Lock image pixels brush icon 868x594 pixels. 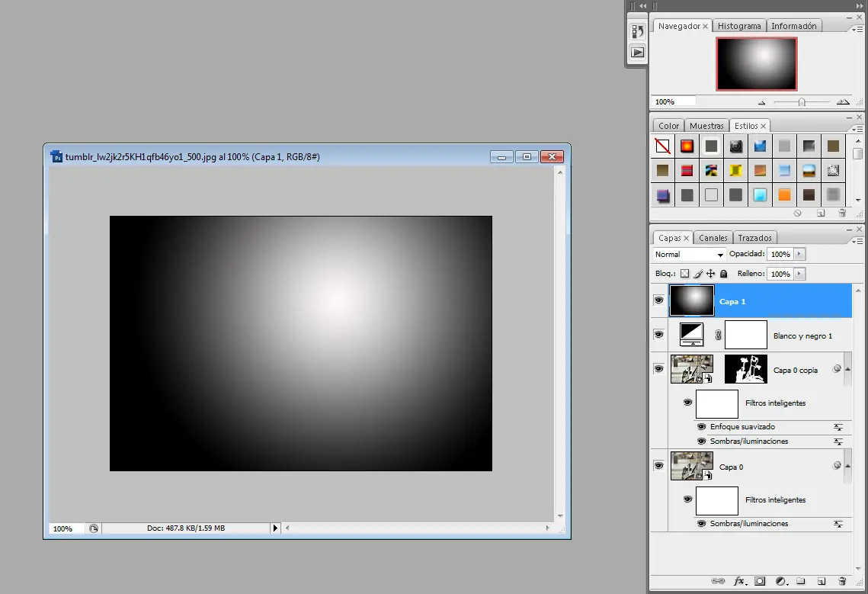click(698, 274)
